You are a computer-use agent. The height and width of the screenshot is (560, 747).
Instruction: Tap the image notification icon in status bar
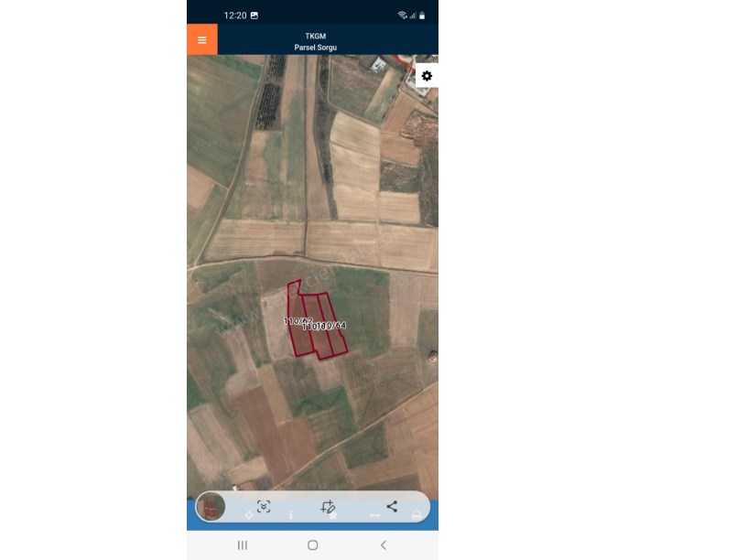coord(254,16)
